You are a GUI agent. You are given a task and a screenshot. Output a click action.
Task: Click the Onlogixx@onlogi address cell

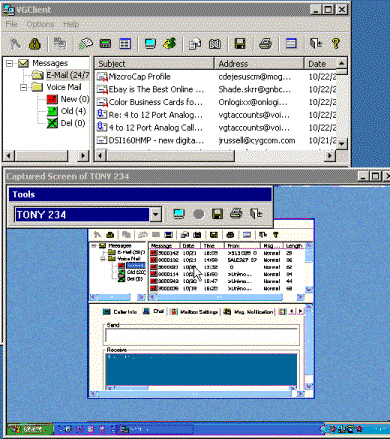point(253,102)
